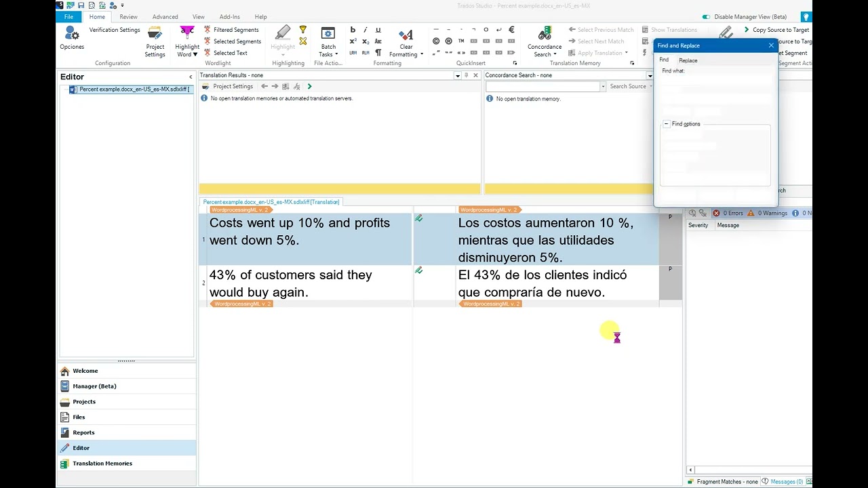
Task: Click the lightbulb tips icon
Action: coord(806,17)
